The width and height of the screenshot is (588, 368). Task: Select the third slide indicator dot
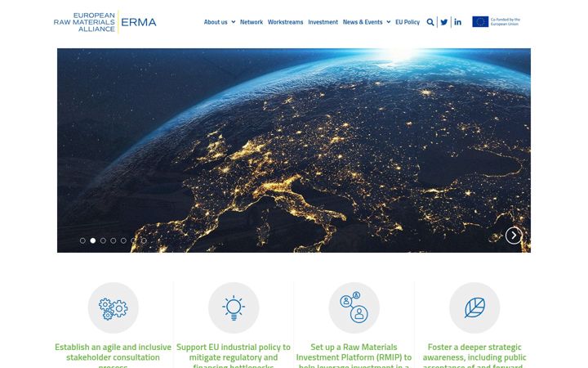(x=103, y=240)
